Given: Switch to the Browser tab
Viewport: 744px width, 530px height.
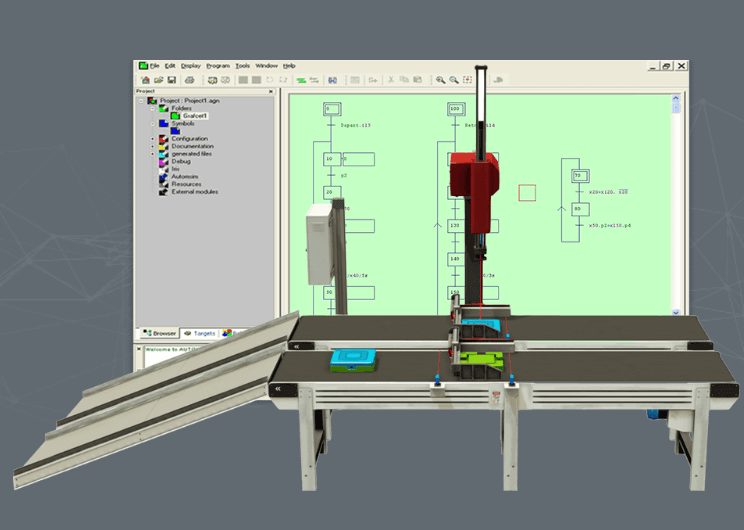Looking at the screenshot, I should [x=159, y=333].
